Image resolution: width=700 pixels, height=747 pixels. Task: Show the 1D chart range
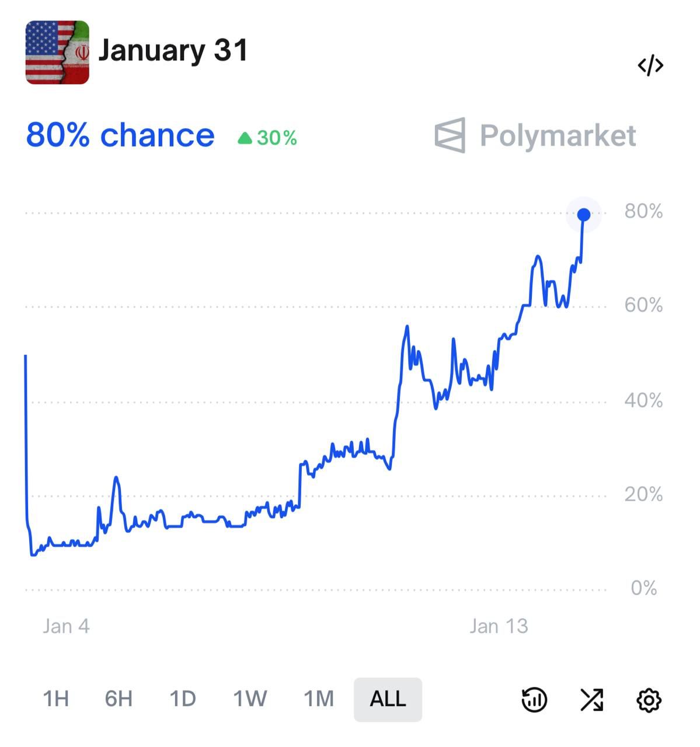click(182, 699)
